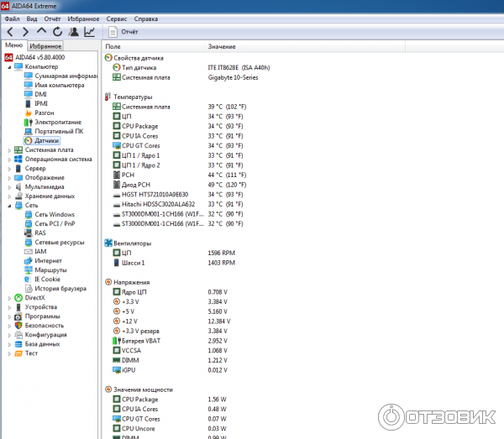Image resolution: width=504 pixels, height=439 pixels.
Task: Select AIDA64 v5.80.4000 root item
Action: pyautogui.click(x=34, y=57)
